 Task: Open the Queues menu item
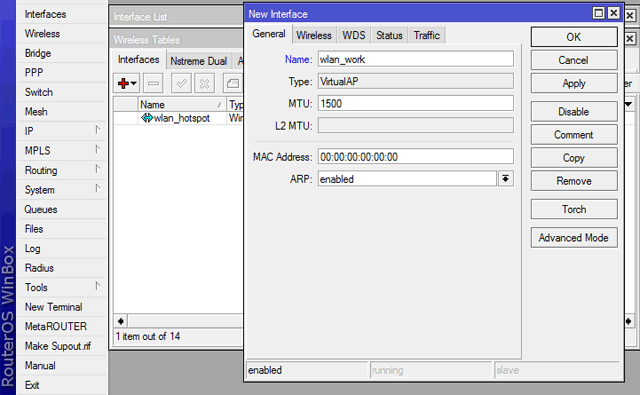click(62, 209)
